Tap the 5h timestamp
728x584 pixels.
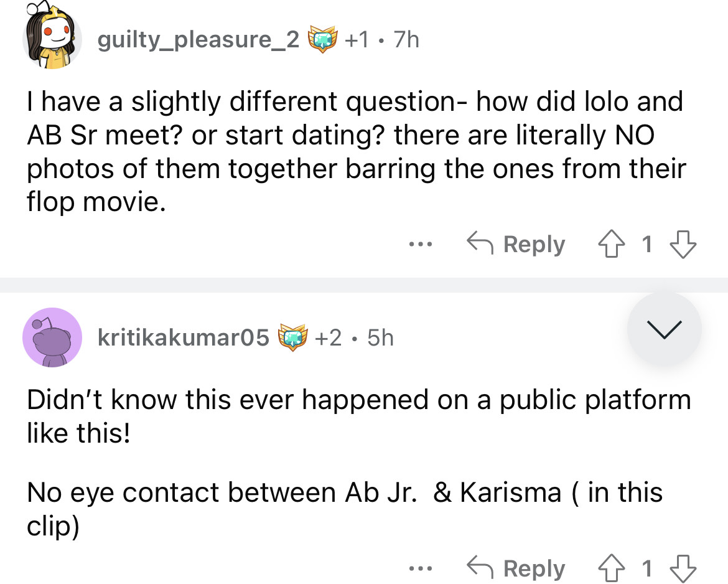[380, 337]
